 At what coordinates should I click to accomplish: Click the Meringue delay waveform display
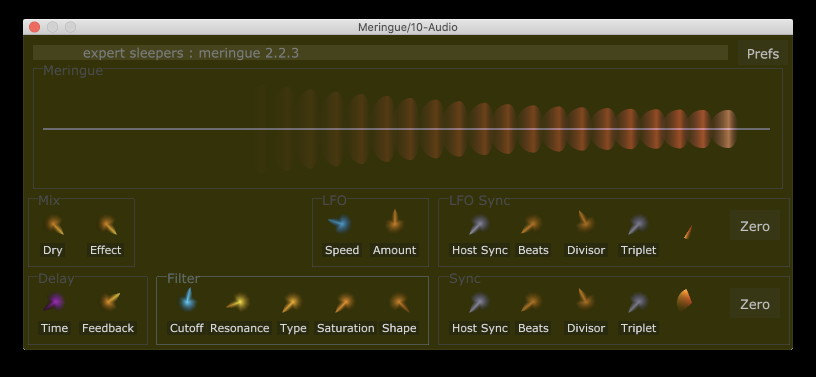tap(407, 129)
